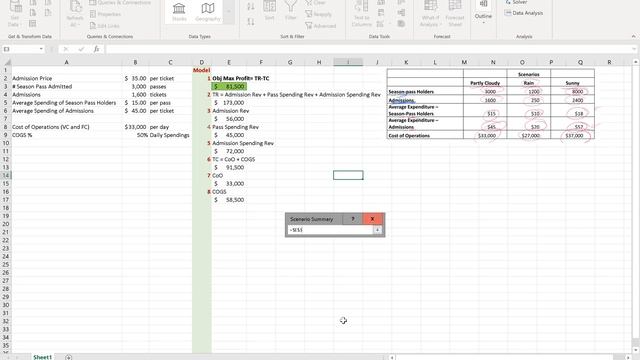Switch to the Sheet1 tab
This screenshot has width=640, height=360.
coord(42,357)
